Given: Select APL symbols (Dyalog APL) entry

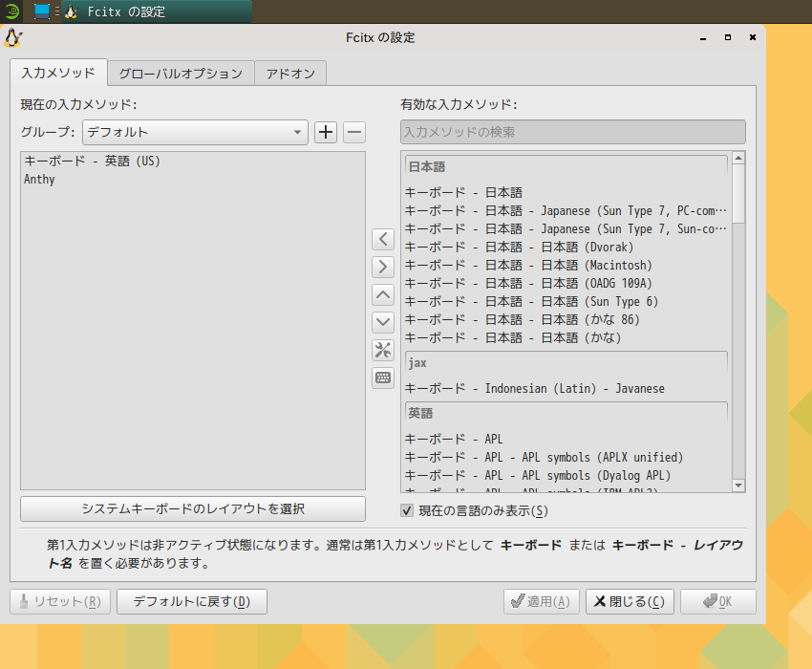Looking at the screenshot, I should [566, 476].
